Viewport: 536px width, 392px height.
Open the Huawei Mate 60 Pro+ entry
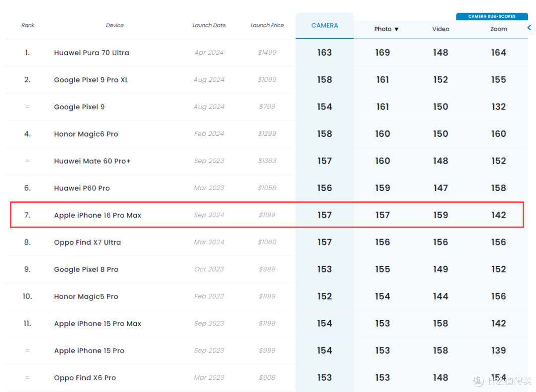click(92, 161)
